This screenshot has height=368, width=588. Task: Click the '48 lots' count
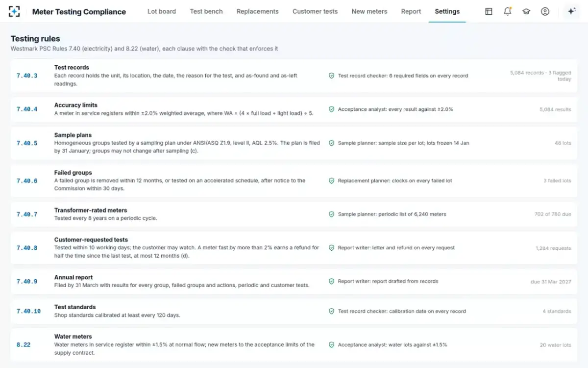coord(563,143)
